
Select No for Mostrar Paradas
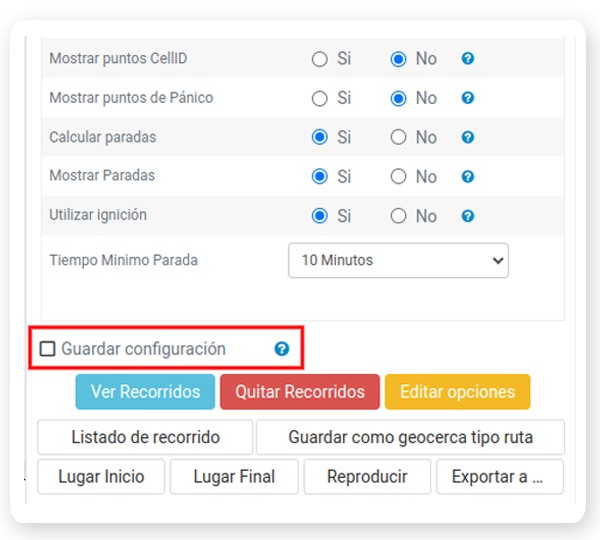pos(398,176)
